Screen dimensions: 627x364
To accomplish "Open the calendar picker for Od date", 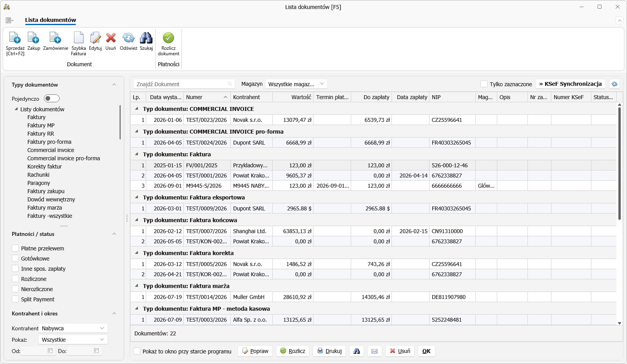I will (50, 351).
